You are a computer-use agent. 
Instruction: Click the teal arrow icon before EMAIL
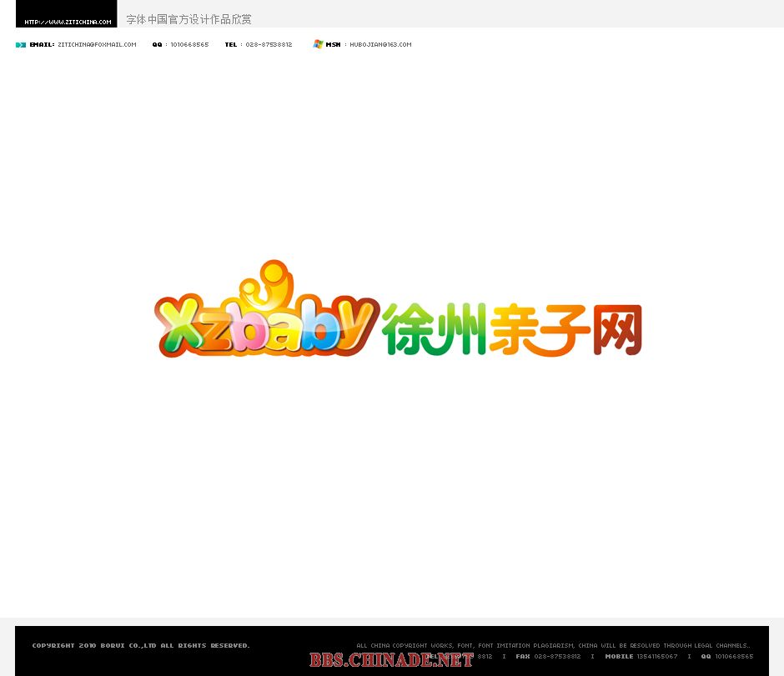(21, 45)
